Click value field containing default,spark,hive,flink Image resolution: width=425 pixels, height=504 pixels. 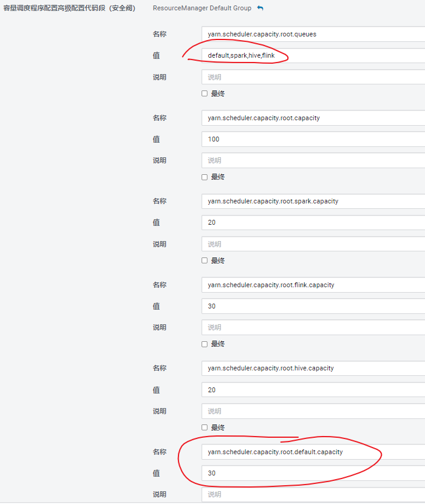tap(313, 56)
